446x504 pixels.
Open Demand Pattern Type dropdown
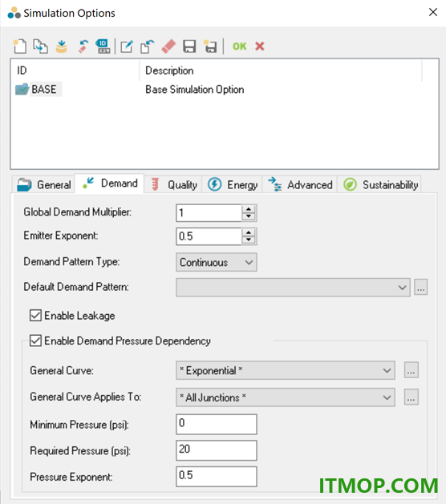[217, 262]
